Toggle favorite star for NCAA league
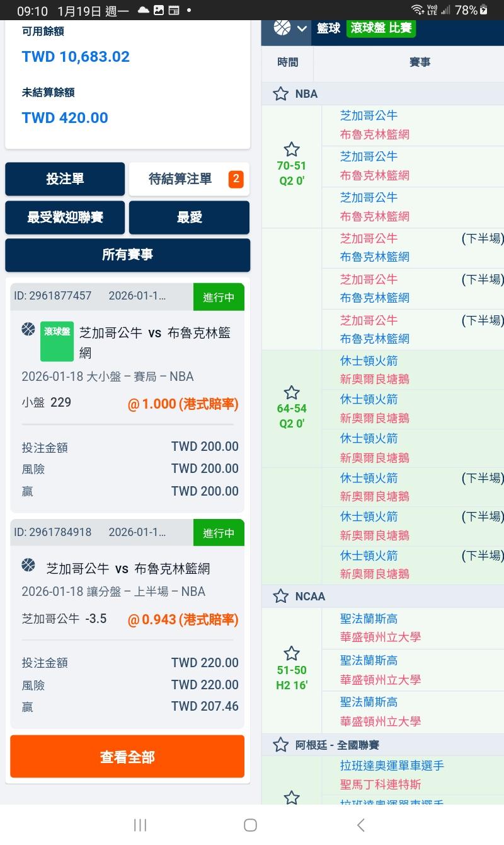504x845 pixels. 280,596
